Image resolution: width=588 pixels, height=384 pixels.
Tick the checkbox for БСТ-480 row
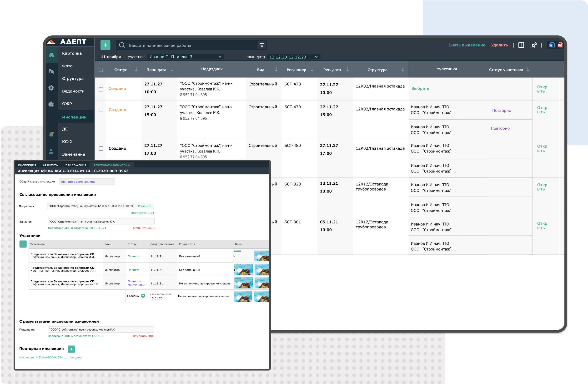coord(101,148)
